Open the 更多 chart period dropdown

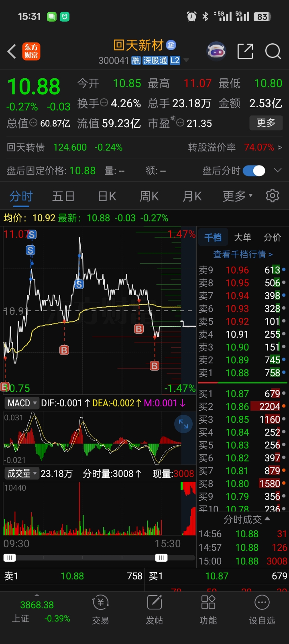(238, 196)
